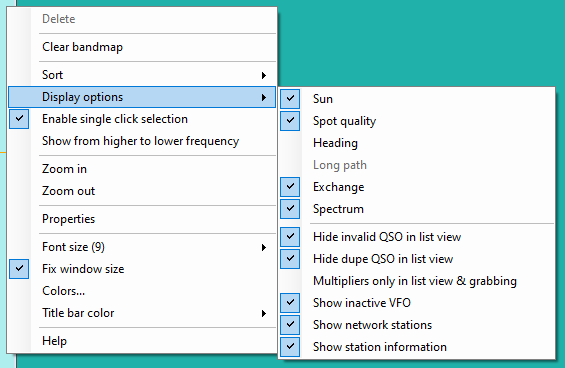The image size is (565, 368).
Task: Open Help from the context menu
Action: [x=142, y=341]
